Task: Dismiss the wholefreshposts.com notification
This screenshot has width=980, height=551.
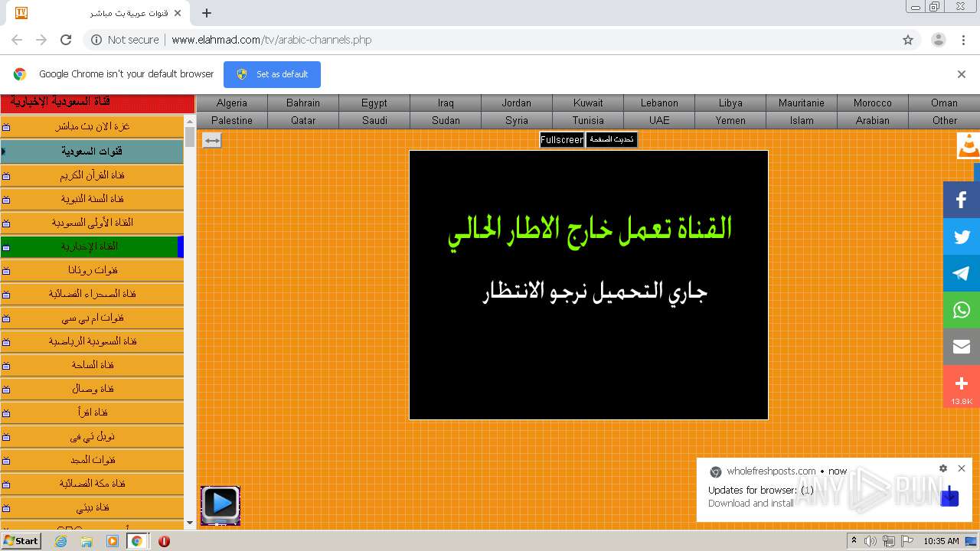Action: point(962,468)
